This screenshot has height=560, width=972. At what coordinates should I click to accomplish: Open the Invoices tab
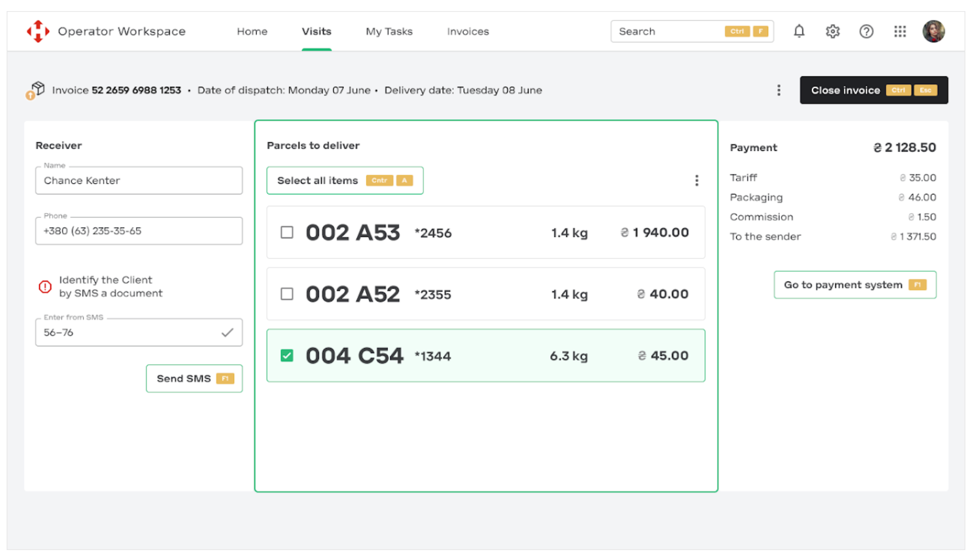[x=468, y=32]
